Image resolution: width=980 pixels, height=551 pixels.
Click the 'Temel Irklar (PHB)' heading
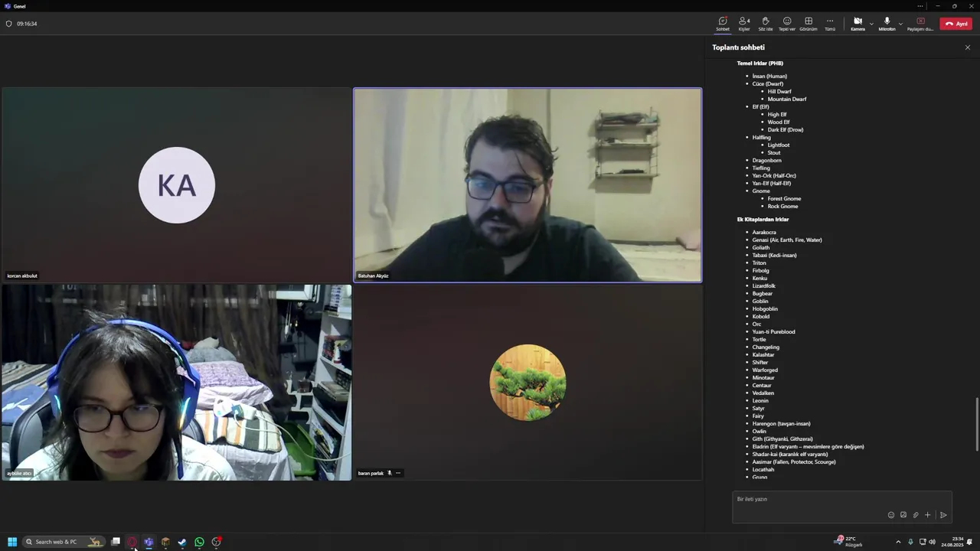(759, 64)
